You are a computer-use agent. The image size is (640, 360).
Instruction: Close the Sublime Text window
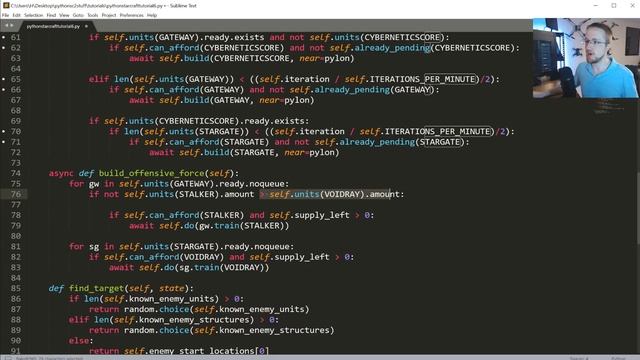click(x=632, y=5)
